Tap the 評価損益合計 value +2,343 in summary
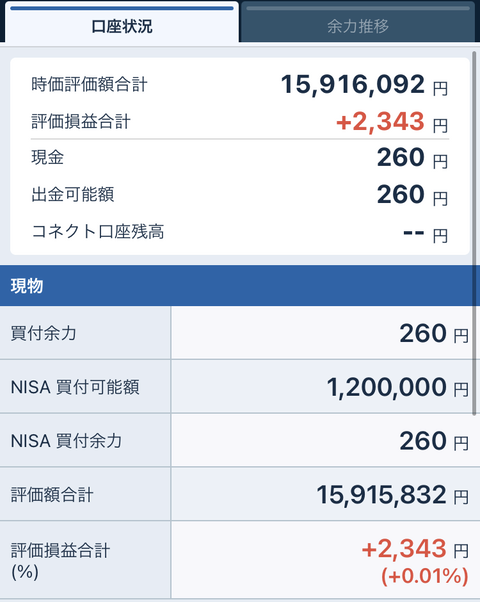This screenshot has height=602, width=480. [380, 122]
